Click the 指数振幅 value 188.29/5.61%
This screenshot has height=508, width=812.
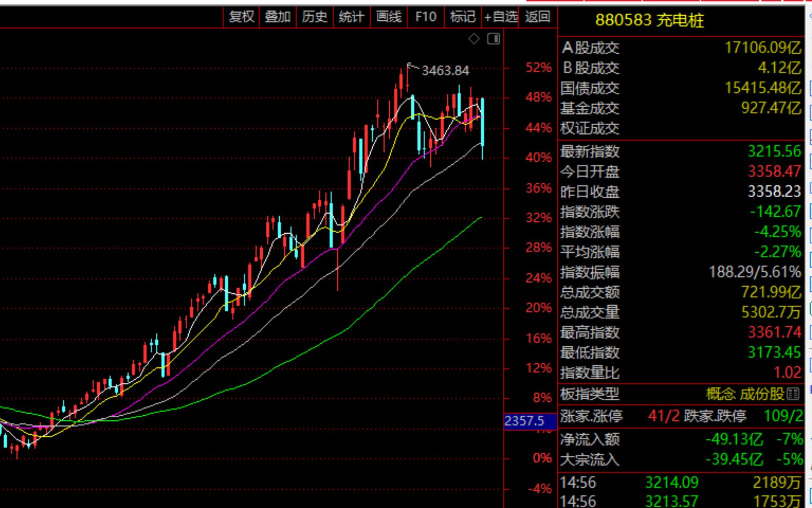coord(755,272)
